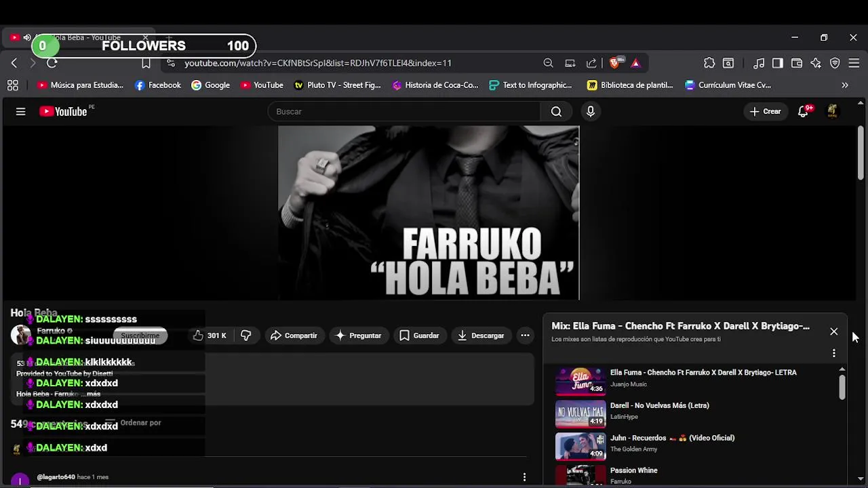Click the Crear button
The width and height of the screenshot is (868, 488).
[x=766, y=112]
